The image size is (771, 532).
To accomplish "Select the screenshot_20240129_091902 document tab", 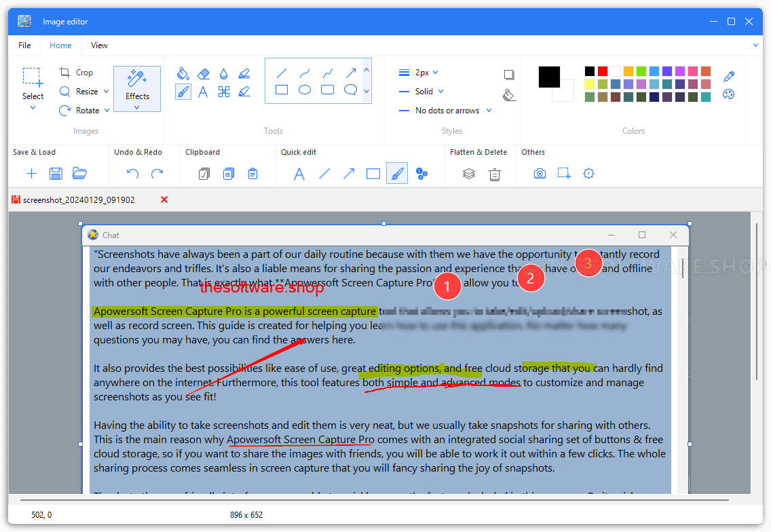I will (79, 200).
